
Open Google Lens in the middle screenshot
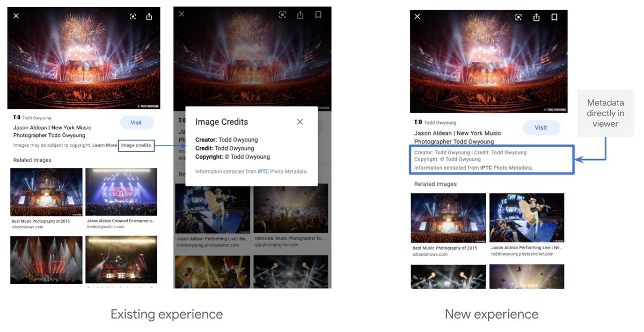pyautogui.click(x=283, y=15)
